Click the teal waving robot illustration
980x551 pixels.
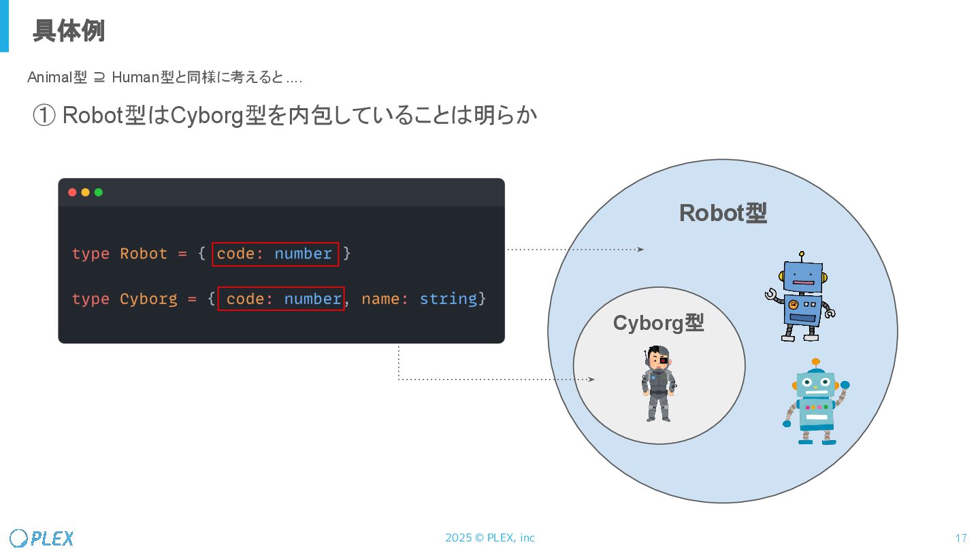tap(815, 401)
